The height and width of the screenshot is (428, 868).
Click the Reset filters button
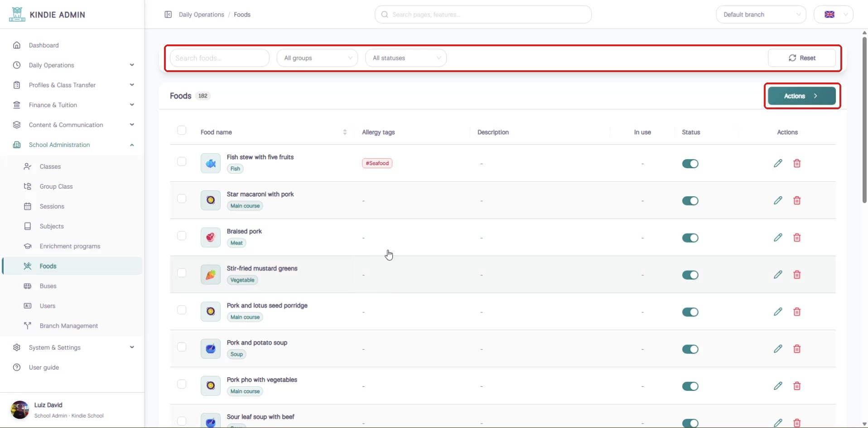tap(802, 58)
